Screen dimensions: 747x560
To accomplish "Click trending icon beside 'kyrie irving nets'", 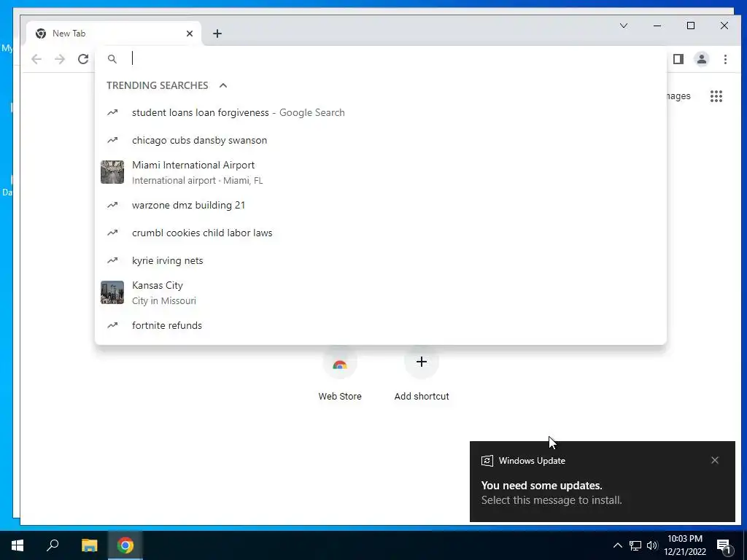I will 112,260.
